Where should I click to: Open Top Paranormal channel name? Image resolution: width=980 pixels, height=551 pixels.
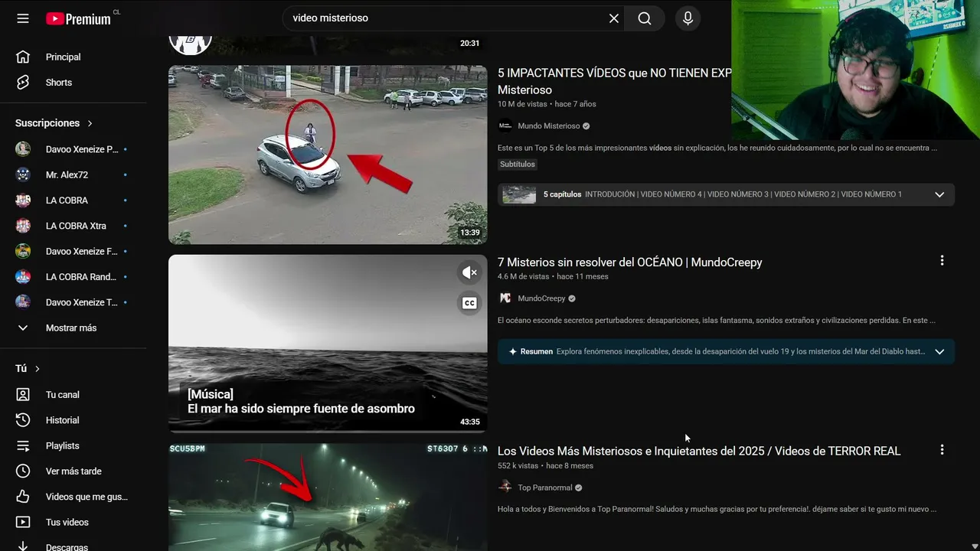pos(545,487)
